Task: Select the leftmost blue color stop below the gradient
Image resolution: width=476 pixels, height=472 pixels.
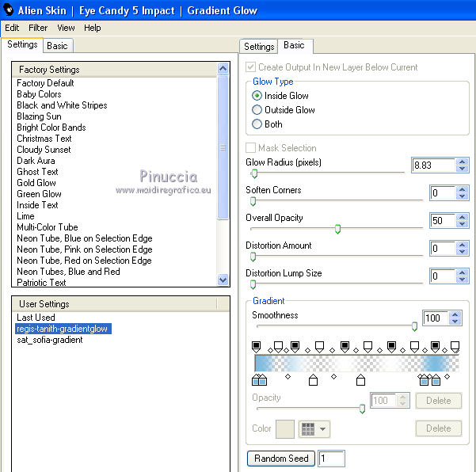Action: [x=256, y=380]
